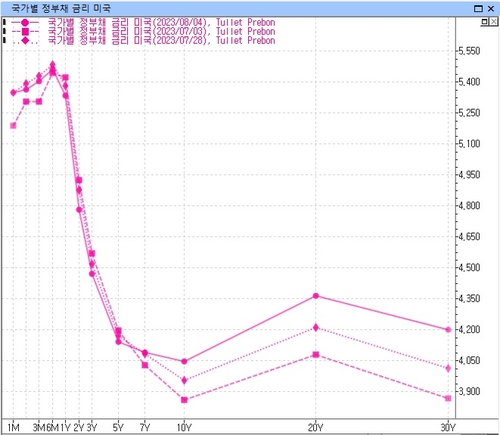This screenshot has width=500, height=435.
Task: Click the 6M diamond point at the curve peak
Action: click(x=52, y=64)
